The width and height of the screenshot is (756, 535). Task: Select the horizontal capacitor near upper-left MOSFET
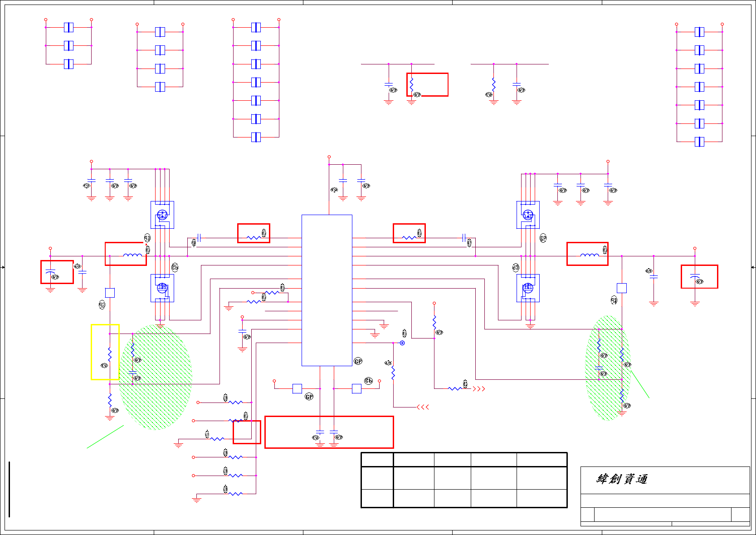coord(199,238)
